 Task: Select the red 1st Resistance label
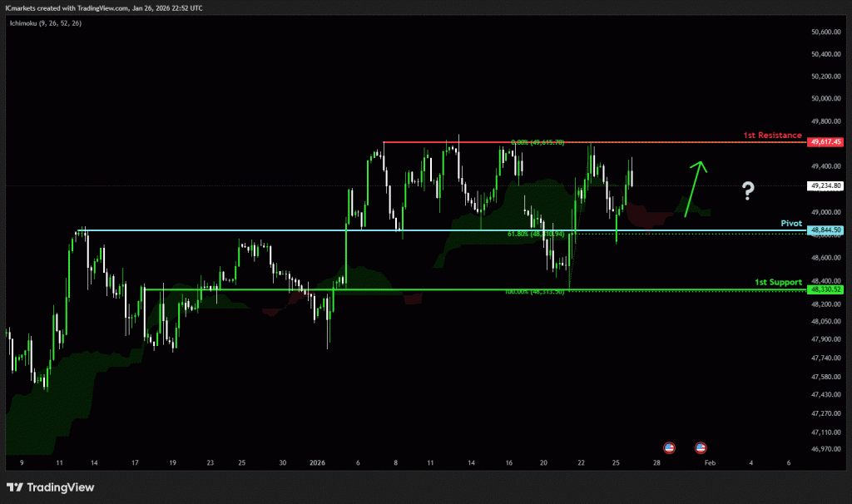tap(772, 135)
